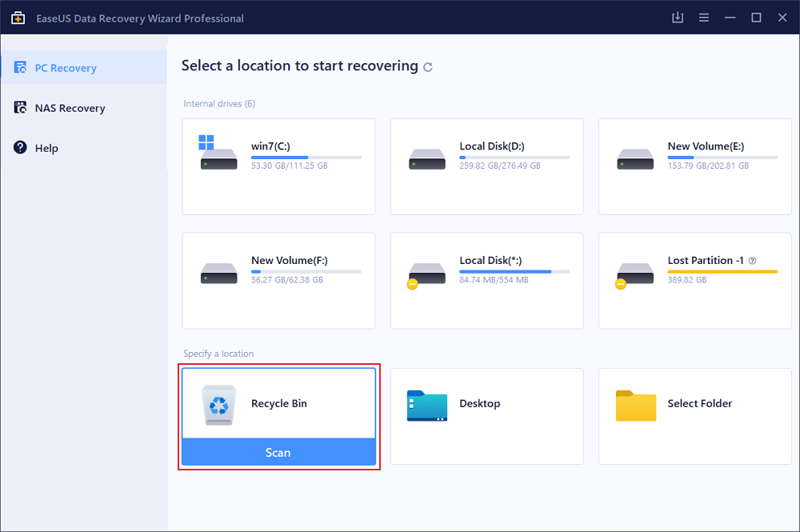Viewport: 800px width, 532px height.
Task: Select the New Volume(E:) drive
Action: (694, 166)
